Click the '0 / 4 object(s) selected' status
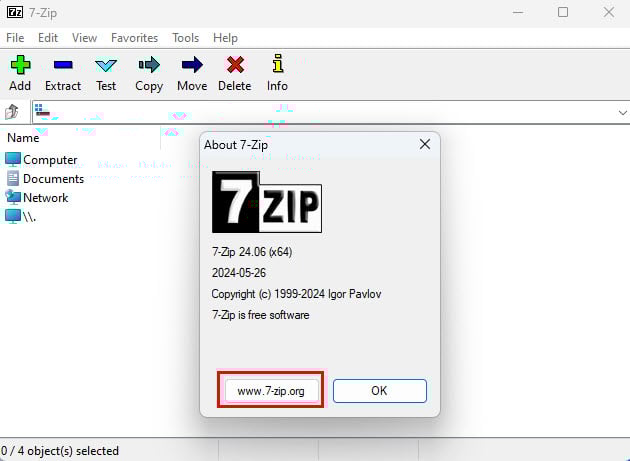 tap(60, 451)
